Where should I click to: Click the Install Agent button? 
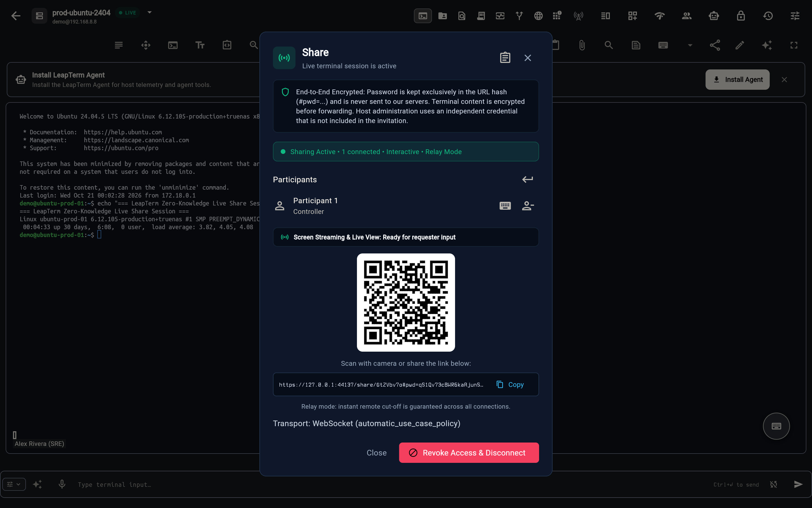click(737, 80)
